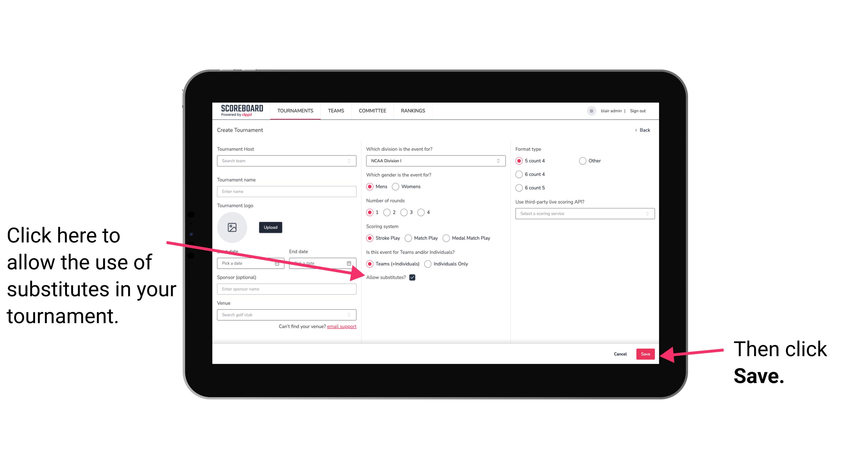
Task: Switch to the TEAMS tab
Action: click(335, 110)
